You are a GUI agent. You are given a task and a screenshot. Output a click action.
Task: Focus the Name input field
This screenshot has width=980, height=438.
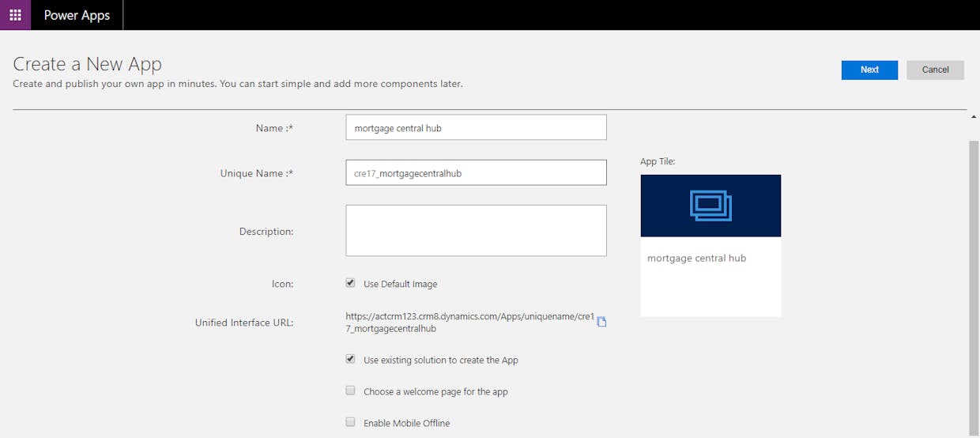coord(476,127)
